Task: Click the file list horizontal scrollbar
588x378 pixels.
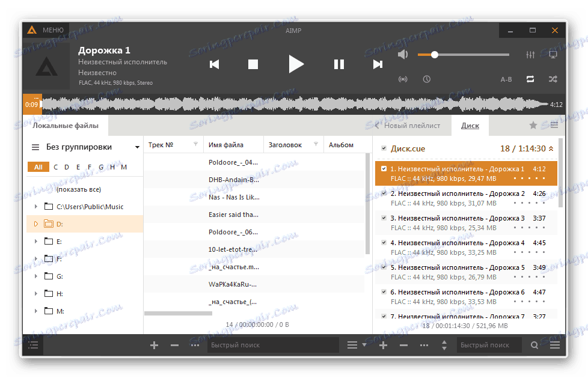Action: click(178, 313)
